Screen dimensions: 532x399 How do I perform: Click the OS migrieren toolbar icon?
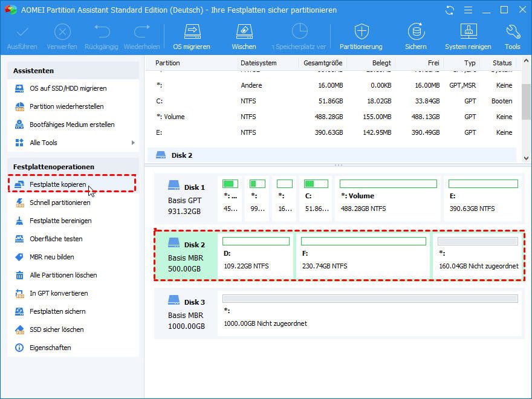pos(192,31)
